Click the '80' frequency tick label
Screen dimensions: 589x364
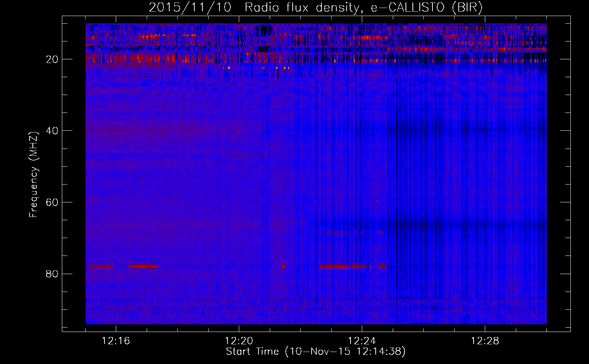click(x=52, y=274)
